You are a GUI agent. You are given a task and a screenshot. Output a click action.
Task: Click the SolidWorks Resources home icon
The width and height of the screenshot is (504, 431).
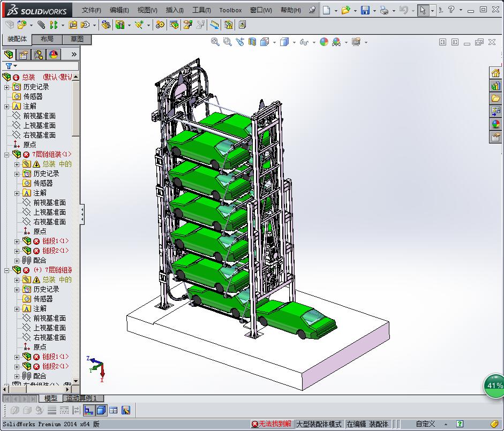click(495, 73)
